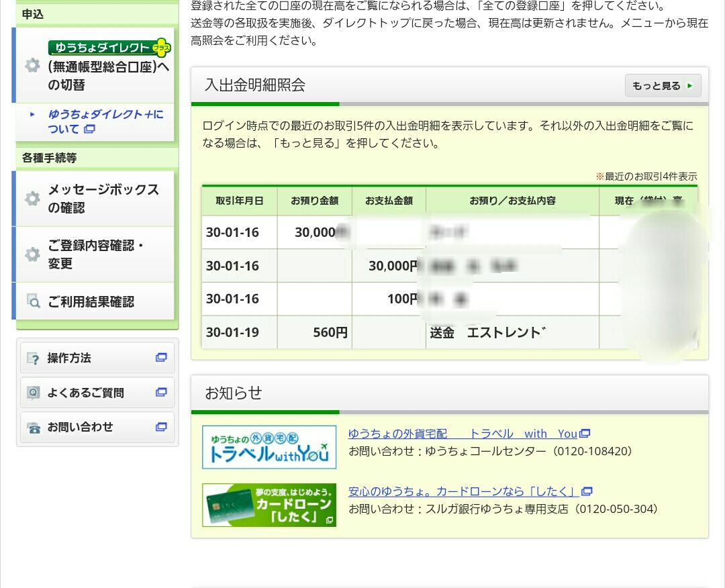The height and width of the screenshot is (588, 725).
Task: Click Q icon beside よくあるご質問
Action: [33, 393]
